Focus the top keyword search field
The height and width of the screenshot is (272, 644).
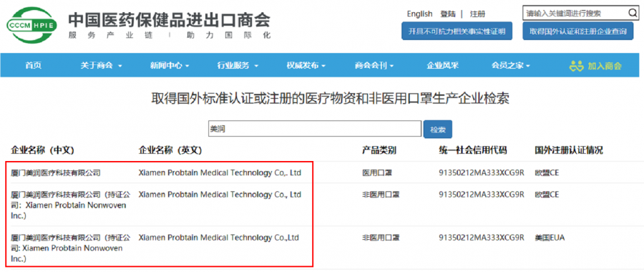(575, 13)
